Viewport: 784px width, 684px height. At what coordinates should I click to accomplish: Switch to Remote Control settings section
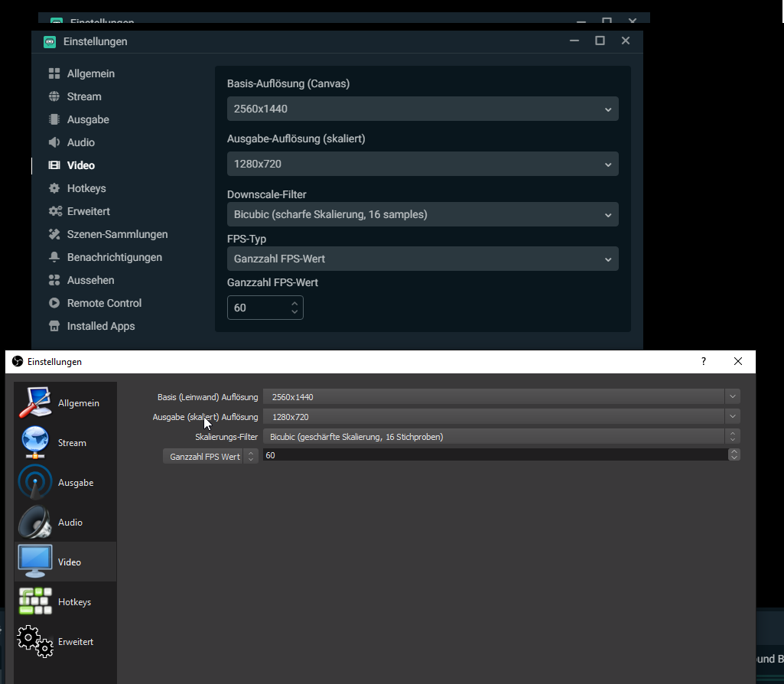(104, 303)
